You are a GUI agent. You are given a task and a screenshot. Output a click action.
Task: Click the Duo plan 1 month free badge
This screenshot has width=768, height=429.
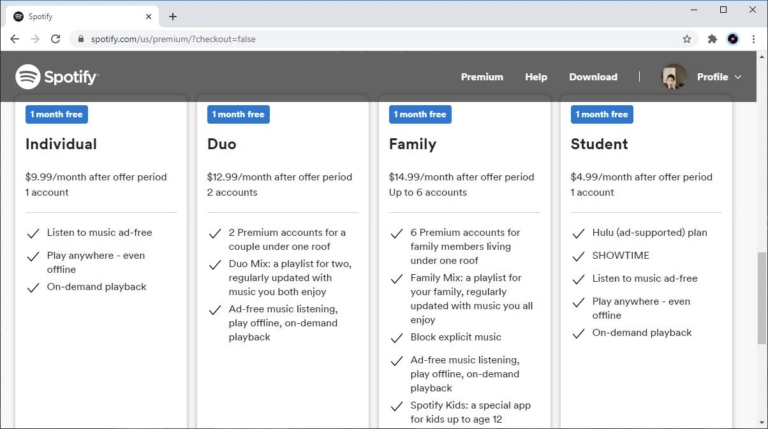(238, 114)
